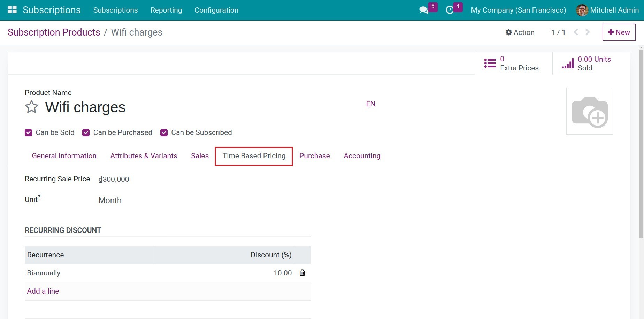Open the Configuration menu

coord(216,10)
